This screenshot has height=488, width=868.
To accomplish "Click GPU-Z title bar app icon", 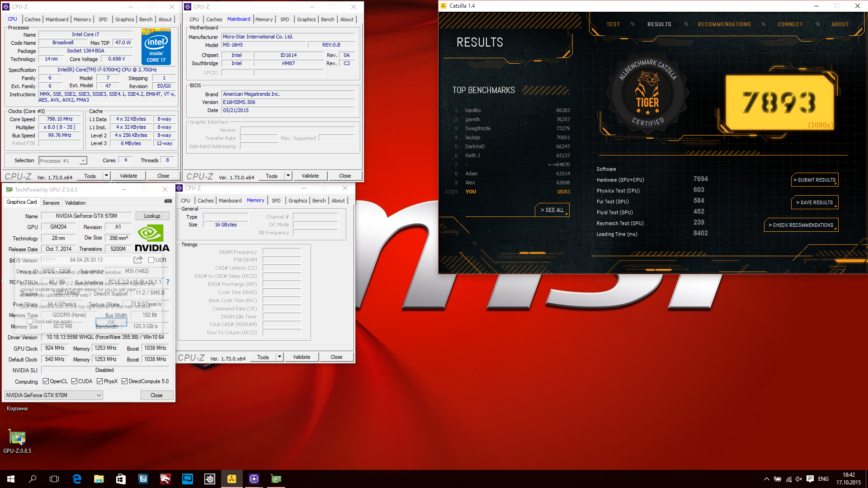I will 9,189.
